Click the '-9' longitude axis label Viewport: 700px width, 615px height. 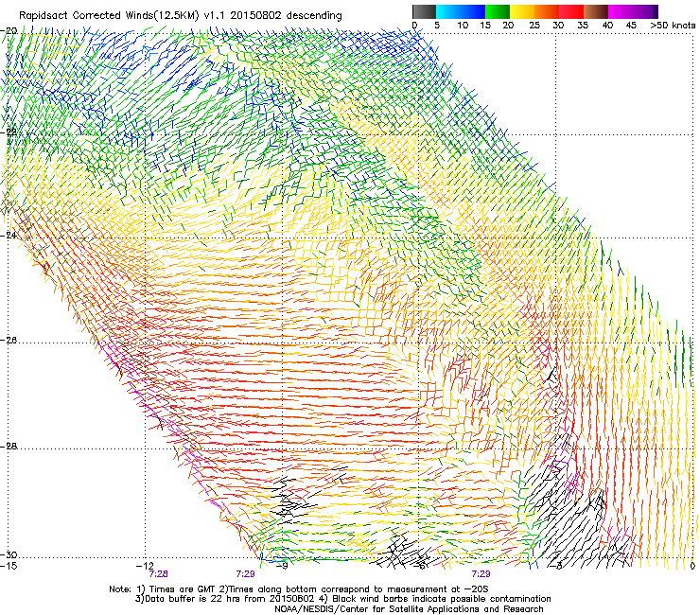(283, 566)
